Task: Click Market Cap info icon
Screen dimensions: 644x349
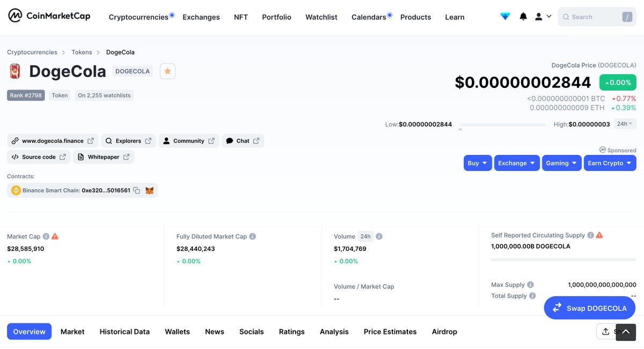Action: pyautogui.click(x=46, y=236)
